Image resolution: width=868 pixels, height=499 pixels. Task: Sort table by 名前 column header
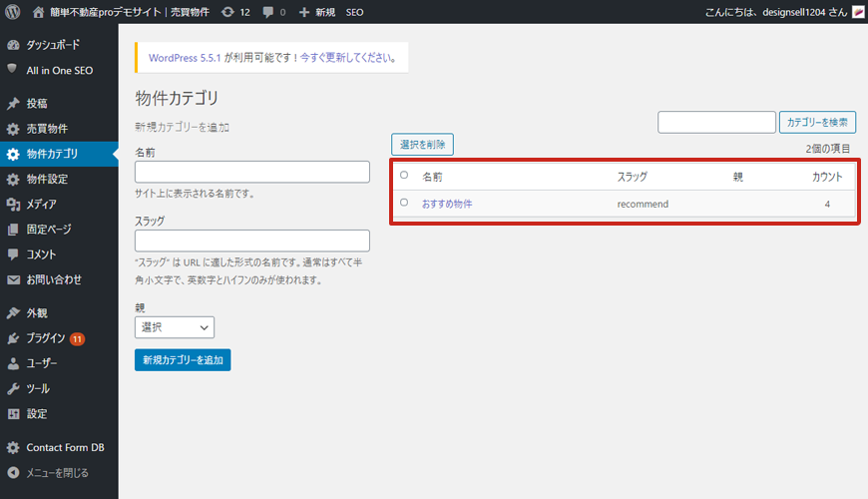tap(432, 177)
